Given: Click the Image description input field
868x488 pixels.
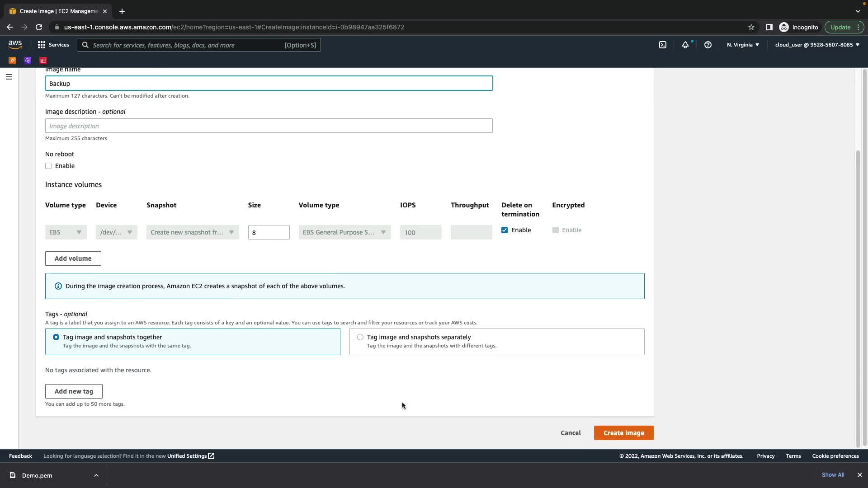Looking at the screenshot, I should [269, 126].
